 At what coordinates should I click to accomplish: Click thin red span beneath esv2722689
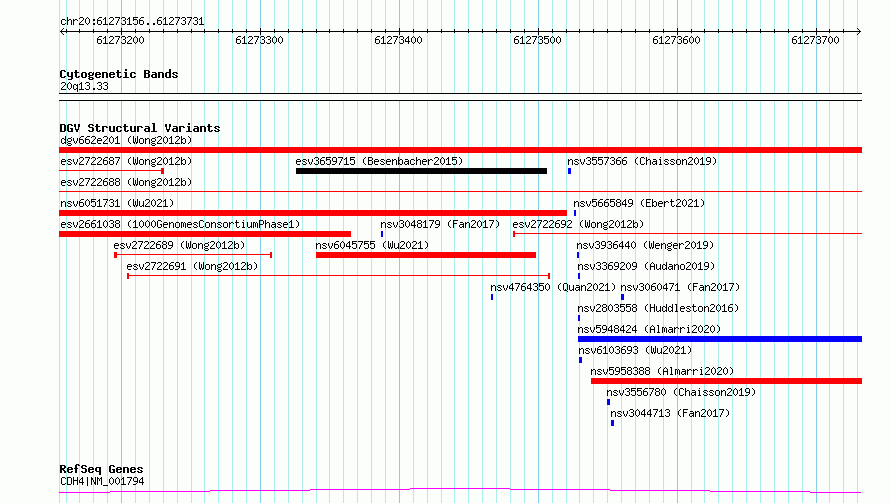click(x=193, y=255)
